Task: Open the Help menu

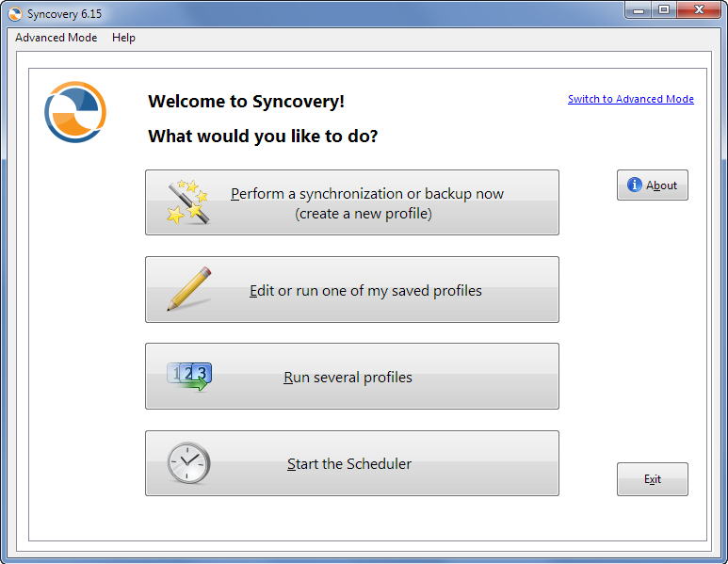Action: coord(123,38)
